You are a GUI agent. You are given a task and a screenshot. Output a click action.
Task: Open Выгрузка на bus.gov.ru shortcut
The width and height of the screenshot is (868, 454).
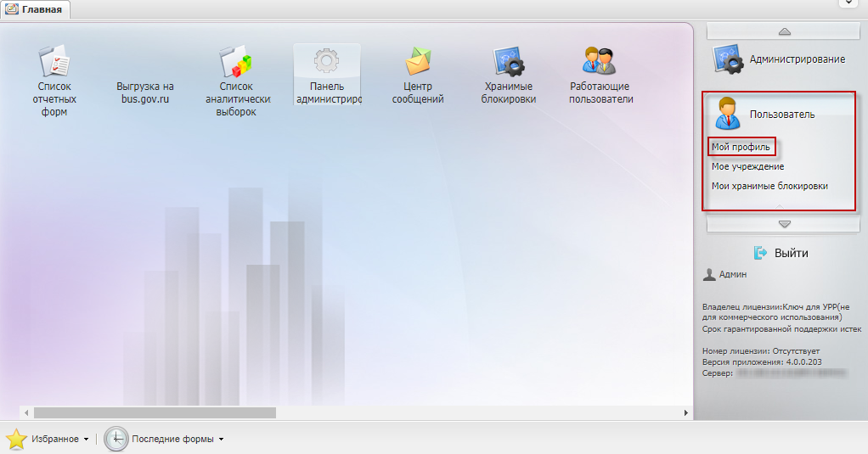coord(144,92)
